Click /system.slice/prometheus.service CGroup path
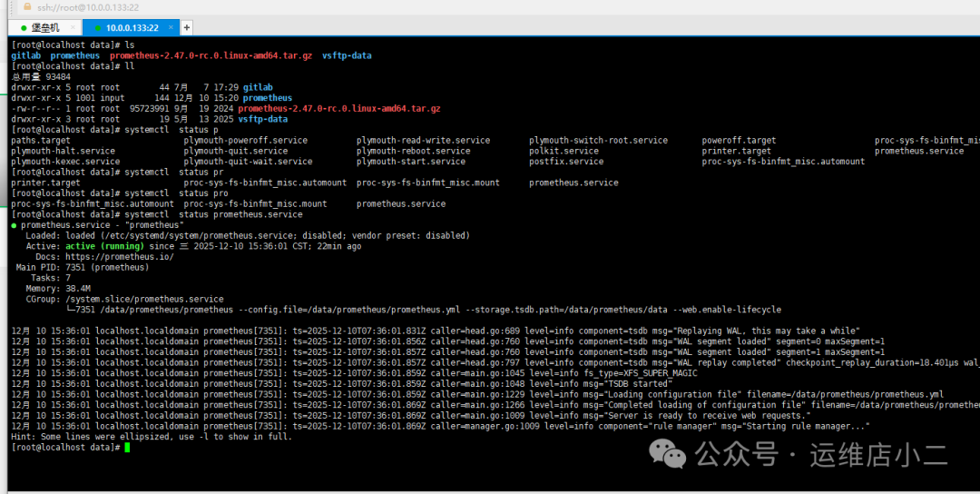Image resolution: width=980 pixels, height=494 pixels. click(144, 300)
